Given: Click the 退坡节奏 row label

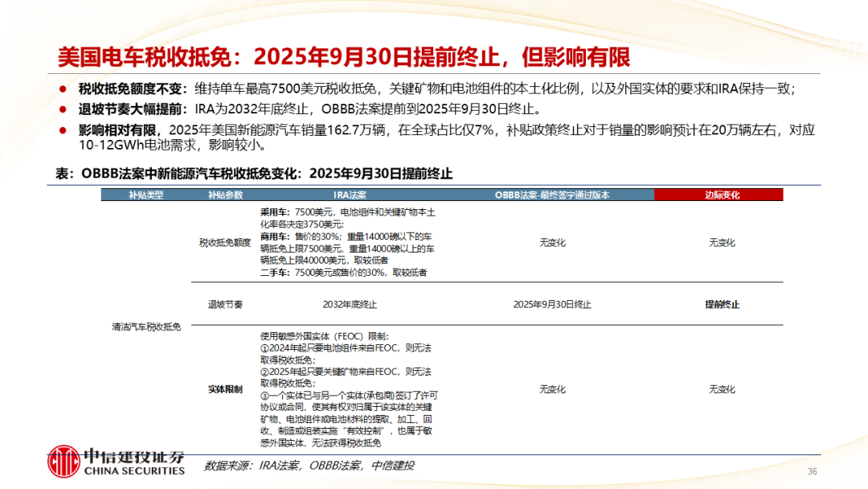Looking at the screenshot, I should coord(225,305).
